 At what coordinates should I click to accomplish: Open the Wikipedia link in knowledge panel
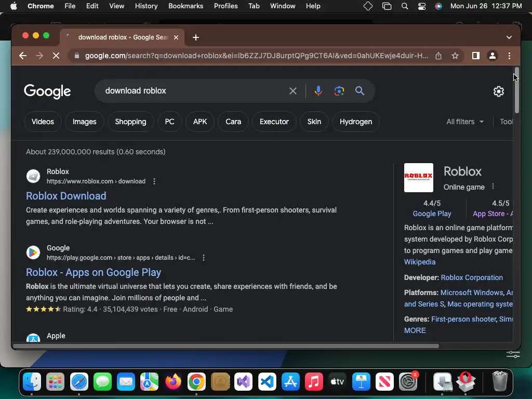pyautogui.click(x=420, y=262)
